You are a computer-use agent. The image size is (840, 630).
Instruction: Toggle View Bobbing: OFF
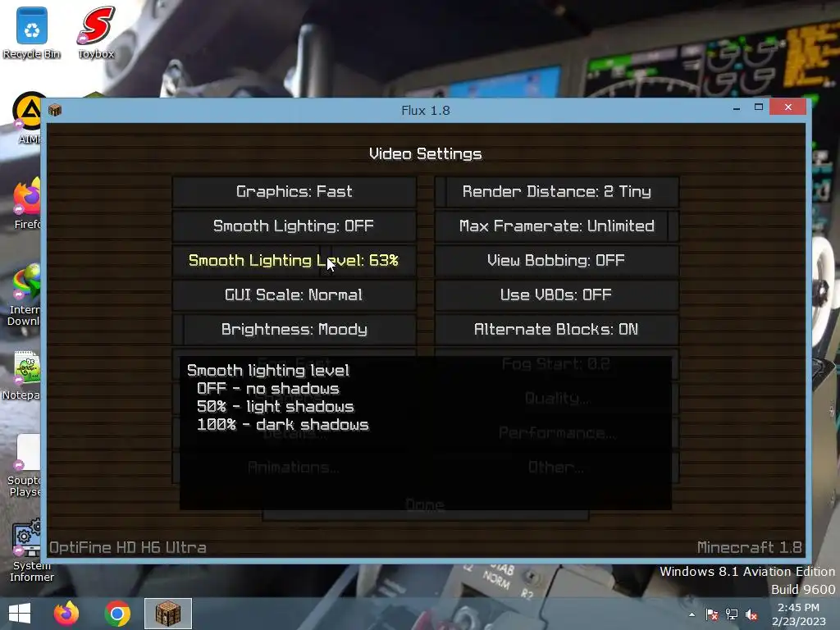[x=557, y=260]
